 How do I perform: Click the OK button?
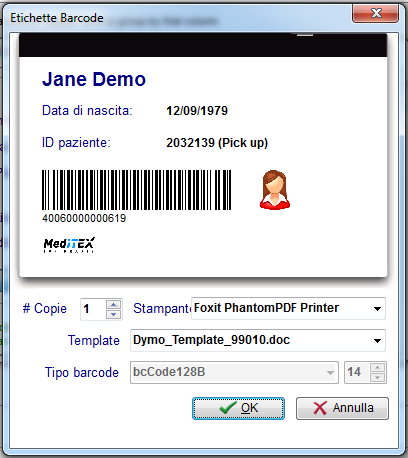tap(238, 408)
